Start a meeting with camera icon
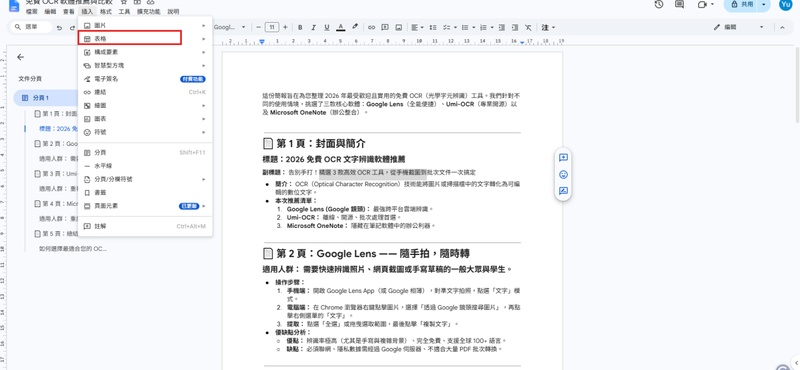The image size is (800, 370). point(704,4)
